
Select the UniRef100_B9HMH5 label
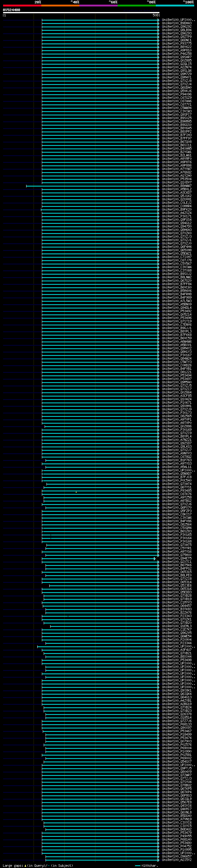click(x=177, y=121)
